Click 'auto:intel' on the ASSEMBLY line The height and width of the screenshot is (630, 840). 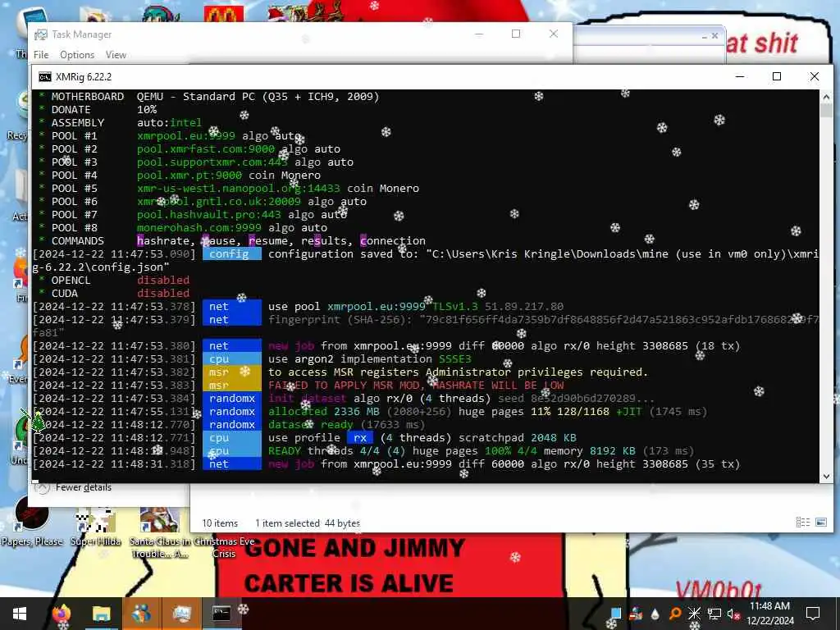tap(169, 123)
